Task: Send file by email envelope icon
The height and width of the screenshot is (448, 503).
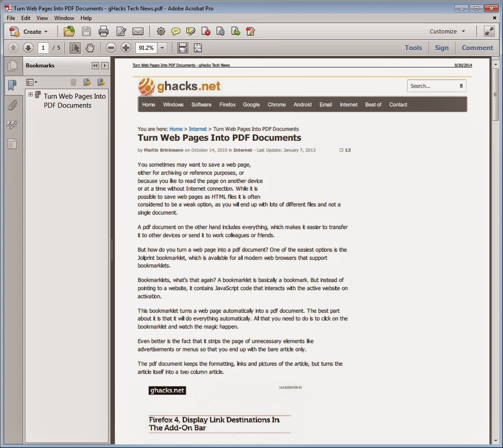Action: pyautogui.click(x=138, y=31)
